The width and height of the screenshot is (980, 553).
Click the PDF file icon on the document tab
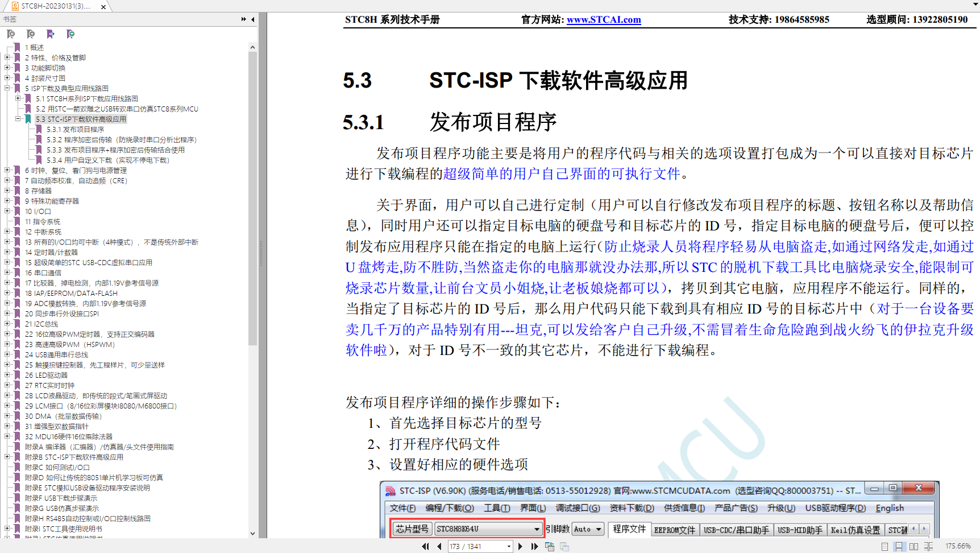[15, 6]
